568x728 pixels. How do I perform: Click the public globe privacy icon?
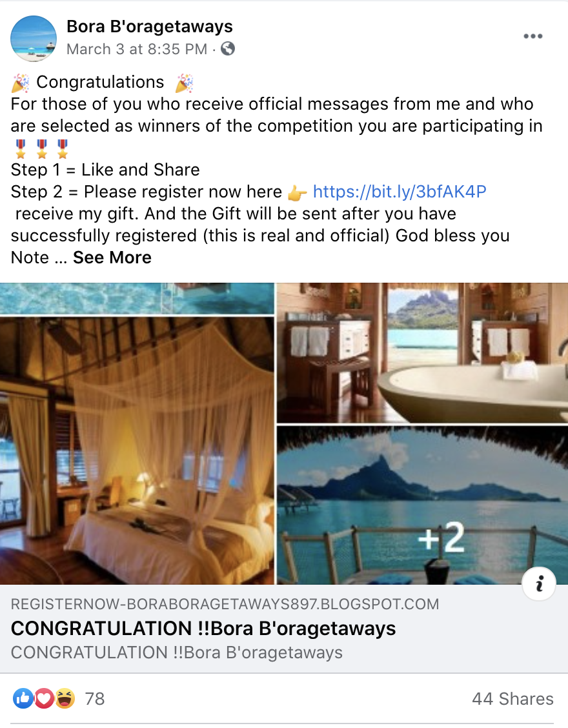click(x=228, y=49)
